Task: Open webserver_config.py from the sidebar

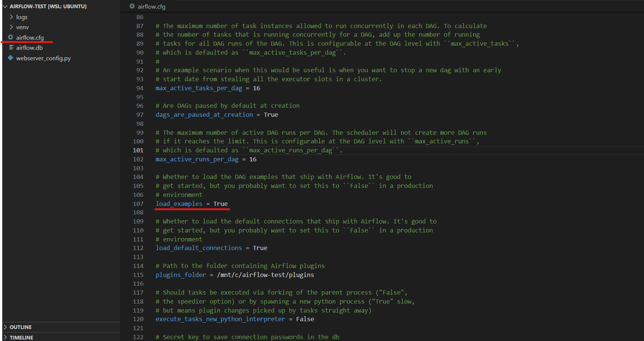Action: (x=43, y=58)
